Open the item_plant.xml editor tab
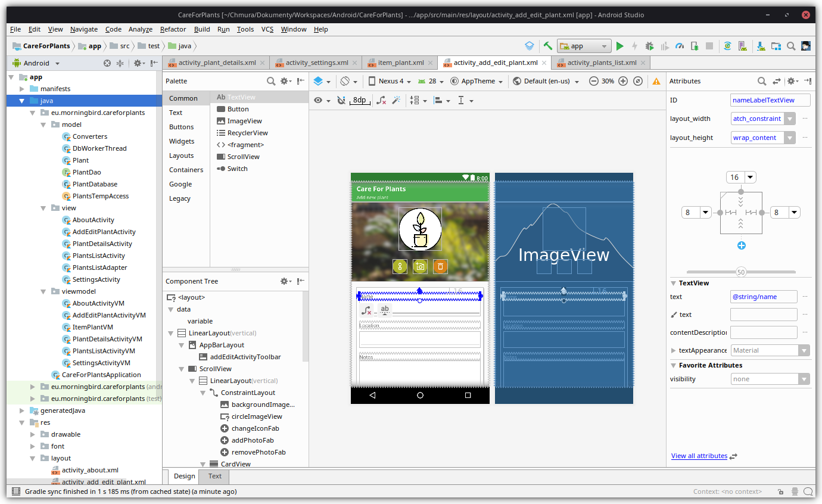Viewport: 822px width, 504px height. pos(399,62)
